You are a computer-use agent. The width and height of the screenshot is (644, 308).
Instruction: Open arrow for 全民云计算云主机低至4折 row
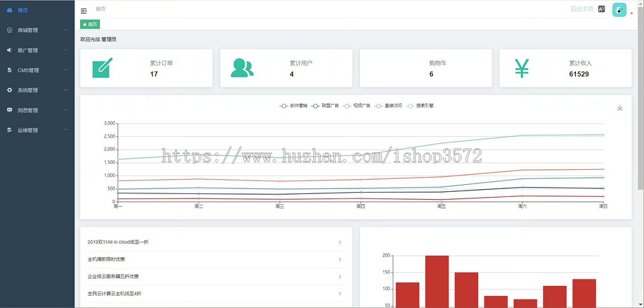[340, 294]
